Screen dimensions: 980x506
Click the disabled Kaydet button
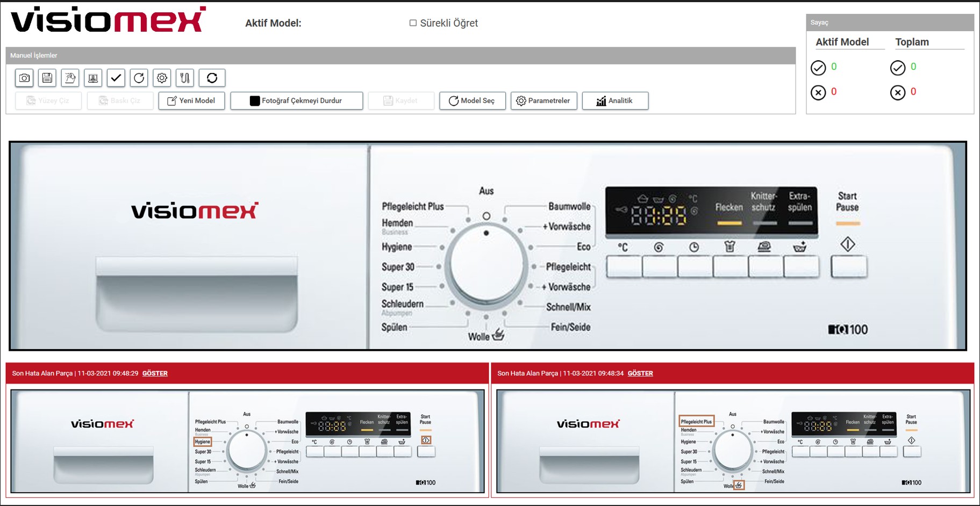(401, 101)
